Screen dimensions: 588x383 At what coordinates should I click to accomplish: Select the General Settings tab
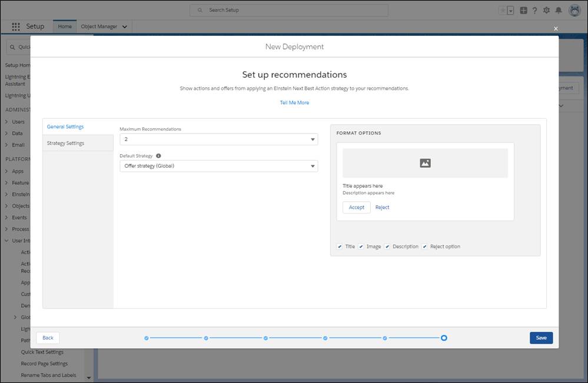pos(78,126)
